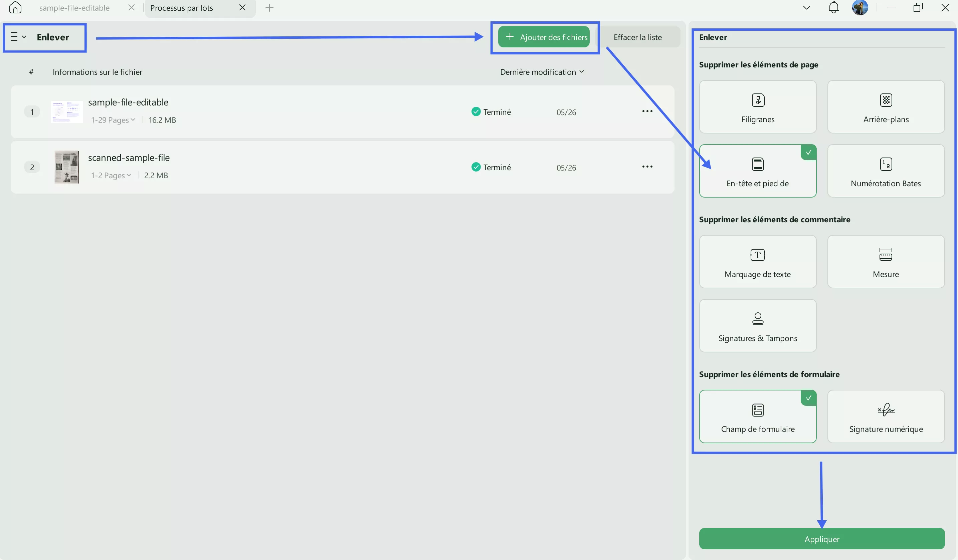Viewport: 958px width, 560px height.
Task: Select the Marquage de texte option
Action: tap(757, 262)
